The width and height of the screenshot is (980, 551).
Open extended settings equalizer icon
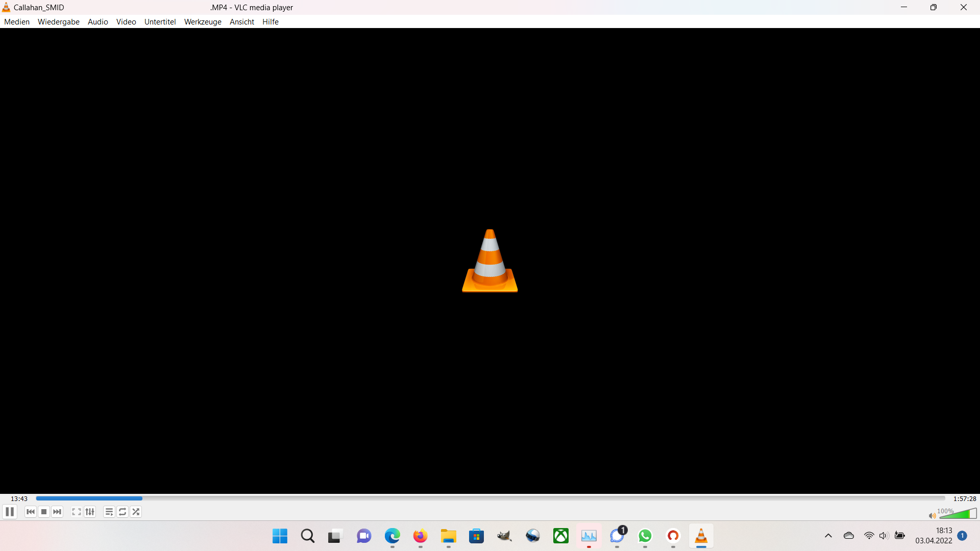point(90,512)
